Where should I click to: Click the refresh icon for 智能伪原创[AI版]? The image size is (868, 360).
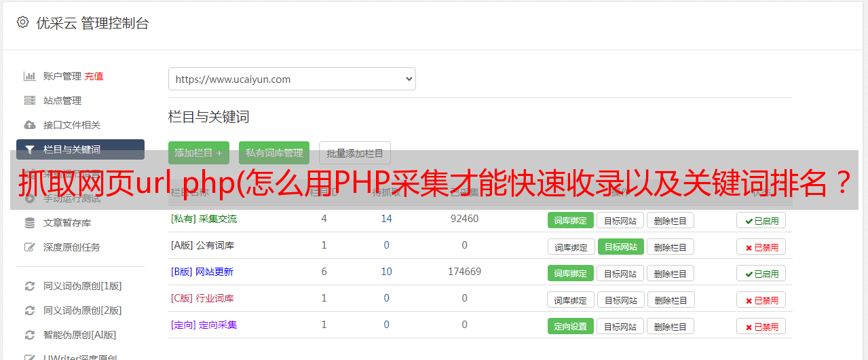[29, 335]
